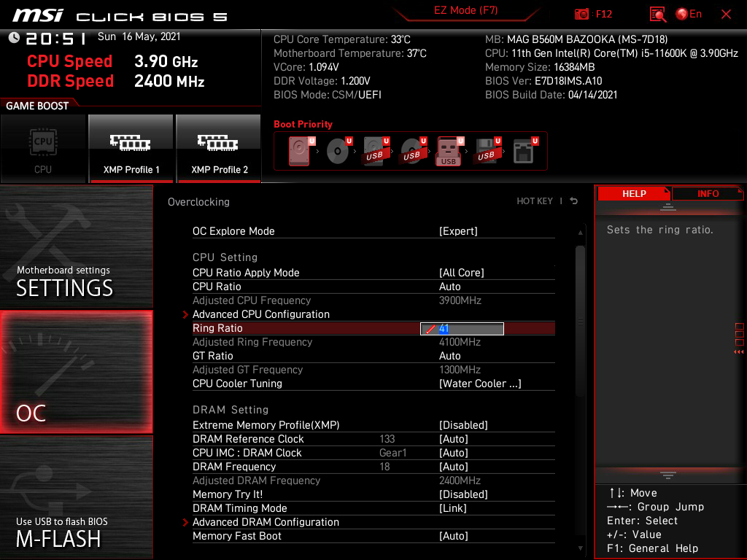The image size is (747, 560).
Task: Click the GAME BOOST label tab
Action: [x=37, y=106]
